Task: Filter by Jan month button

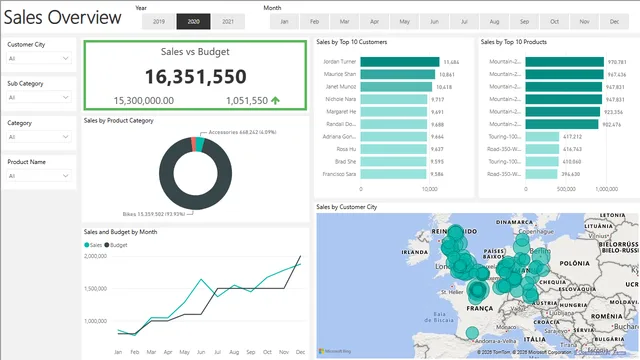Action: pyautogui.click(x=284, y=22)
